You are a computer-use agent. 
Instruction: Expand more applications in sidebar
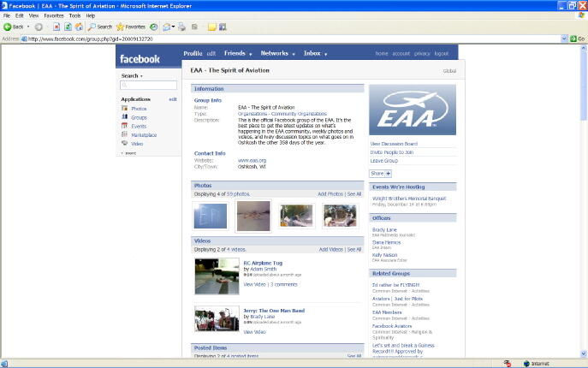coord(128,153)
